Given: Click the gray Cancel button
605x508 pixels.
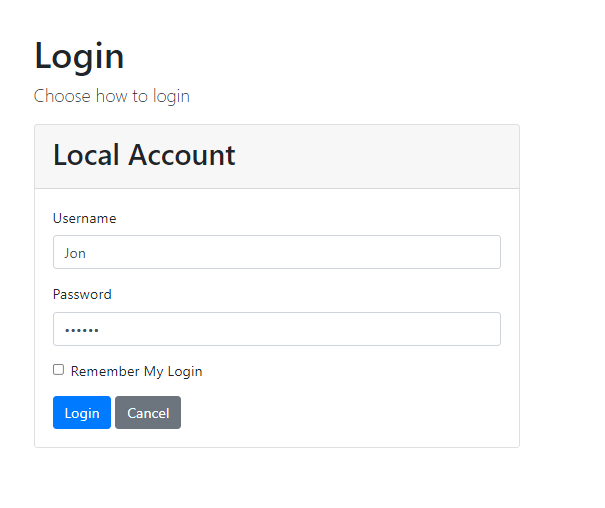Looking at the screenshot, I should 148,413.
